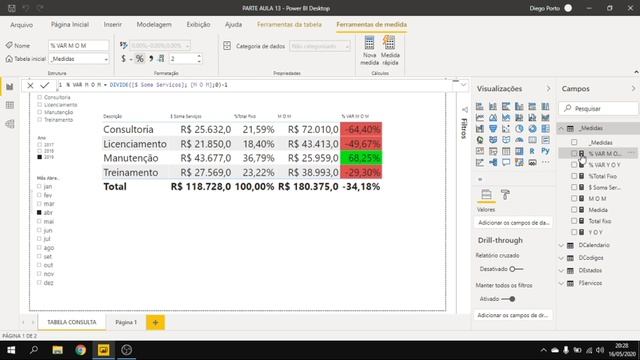Viewport: 640px width, 360px height.
Task: Select the Python (Py) visual
Action: tap(545, 151)
